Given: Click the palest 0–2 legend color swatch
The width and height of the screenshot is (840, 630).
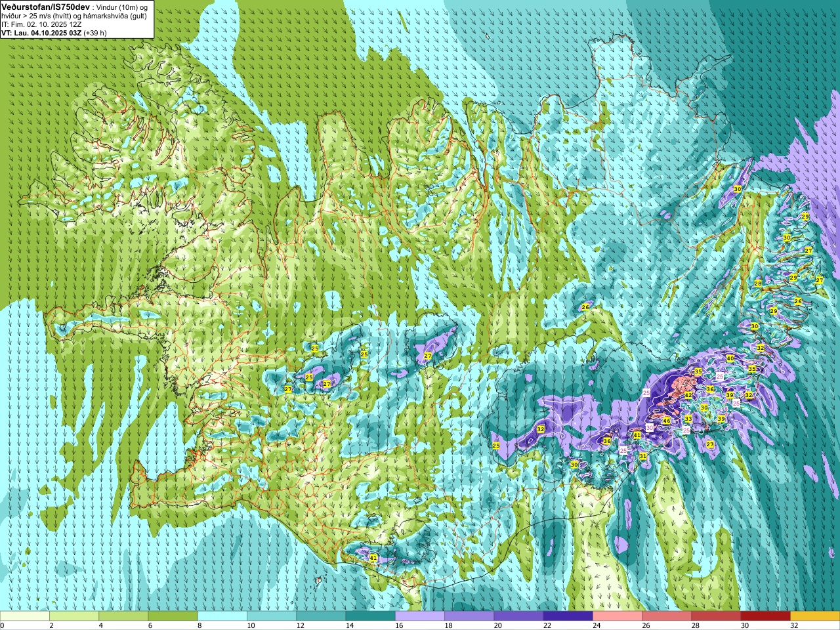Looking at the screenshot, I should (x=25, y=616).
